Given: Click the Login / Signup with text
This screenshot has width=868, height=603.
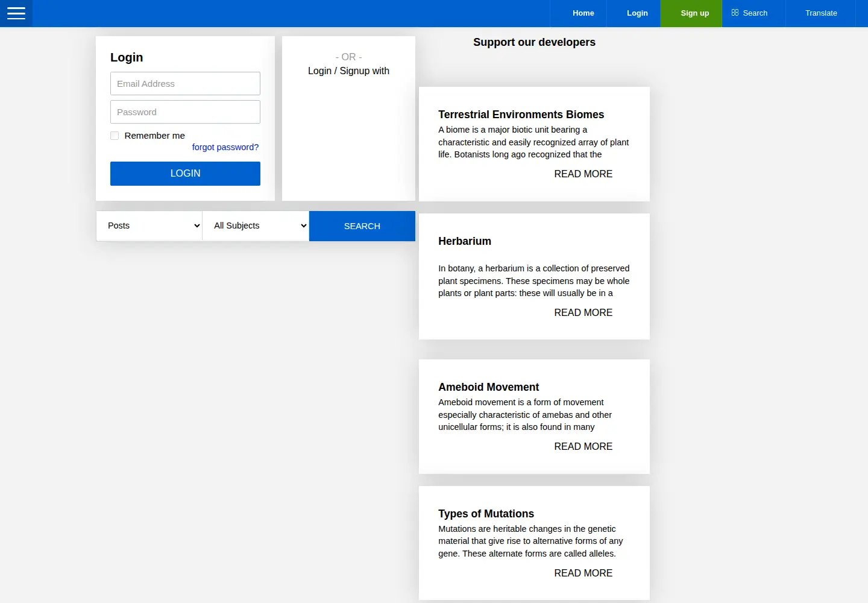Looking at the screenshot, I should [x=348, y=71].
